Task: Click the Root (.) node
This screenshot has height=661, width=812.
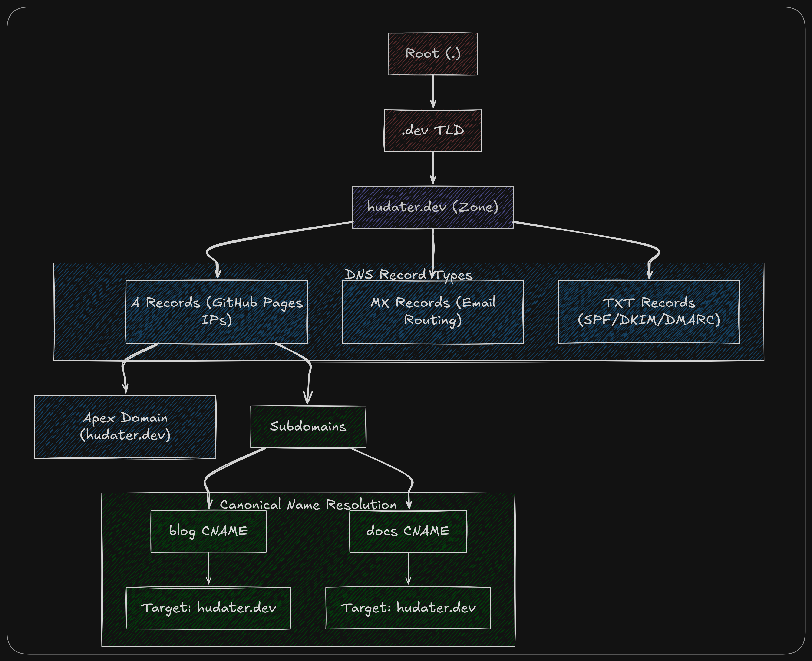Action: point(433,54)
